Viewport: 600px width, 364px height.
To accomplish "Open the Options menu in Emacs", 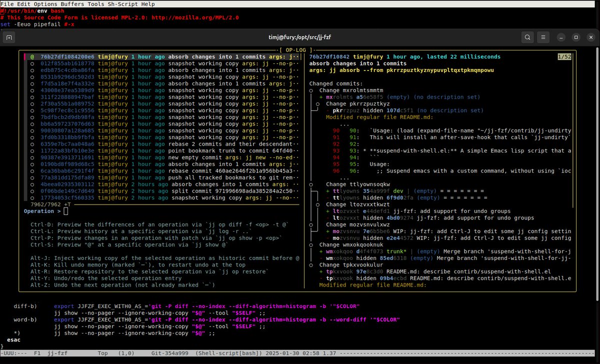I will [45, 4].
